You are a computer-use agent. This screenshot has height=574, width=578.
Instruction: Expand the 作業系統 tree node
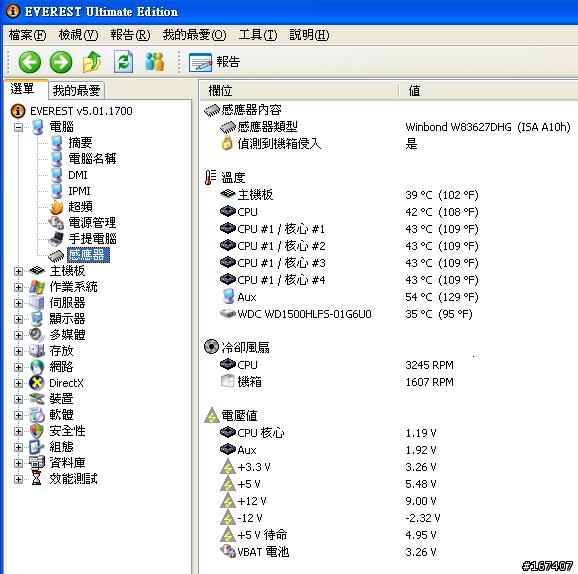tap(18, 287)
